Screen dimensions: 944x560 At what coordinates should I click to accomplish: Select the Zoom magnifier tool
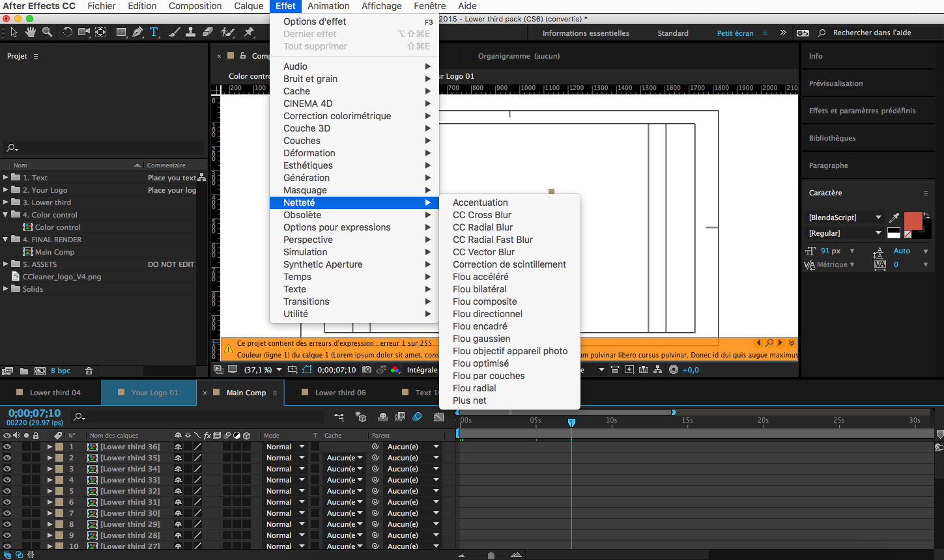coord(48,32)
